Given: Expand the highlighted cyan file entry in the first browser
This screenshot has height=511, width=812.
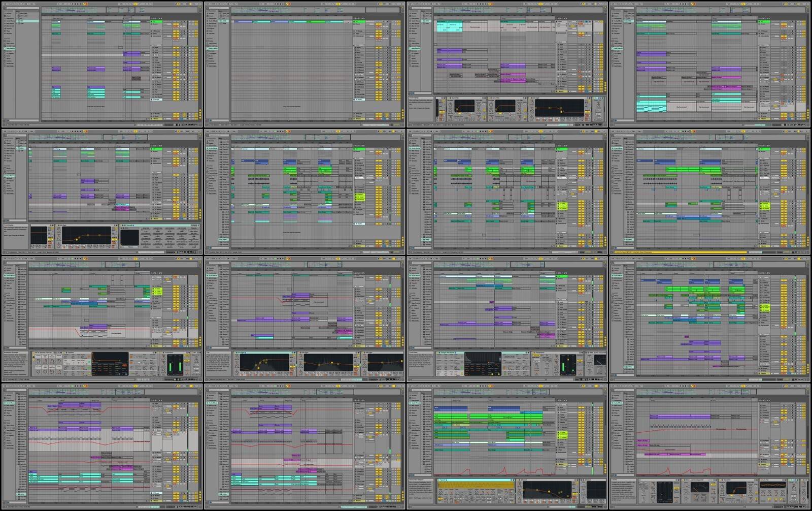Looking at the screenshot, I should pyautogui.click(x=18, y=21).
